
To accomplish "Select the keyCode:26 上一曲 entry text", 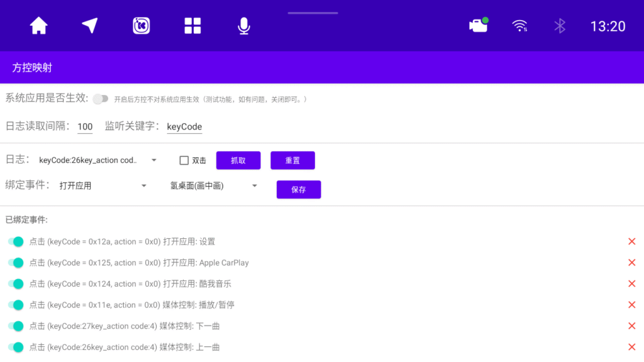I will [125, 347].
